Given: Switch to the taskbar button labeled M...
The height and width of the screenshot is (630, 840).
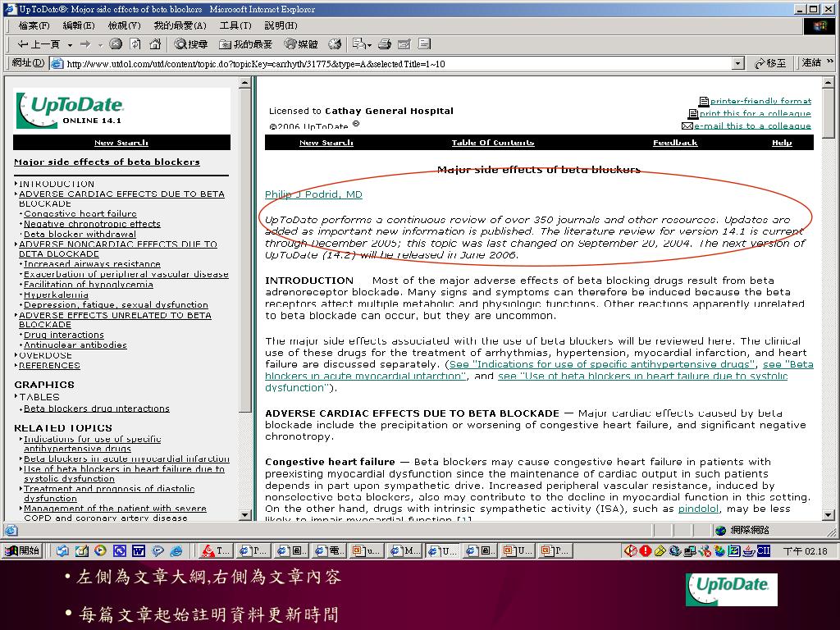Looking at the screenshot, I should coord(405,550).
